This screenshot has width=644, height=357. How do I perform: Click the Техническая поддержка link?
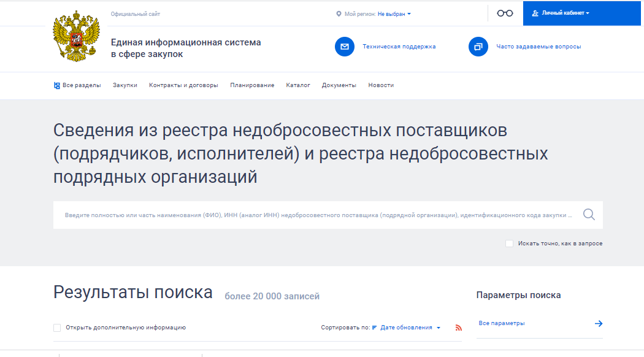pos(399,45)
